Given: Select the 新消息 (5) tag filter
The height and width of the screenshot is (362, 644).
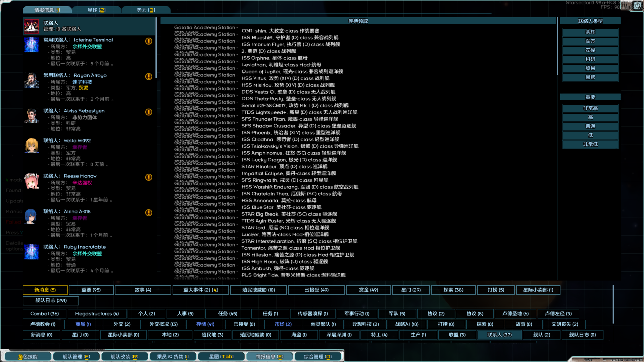Looking at the screenshot, I should coord(45,290).
